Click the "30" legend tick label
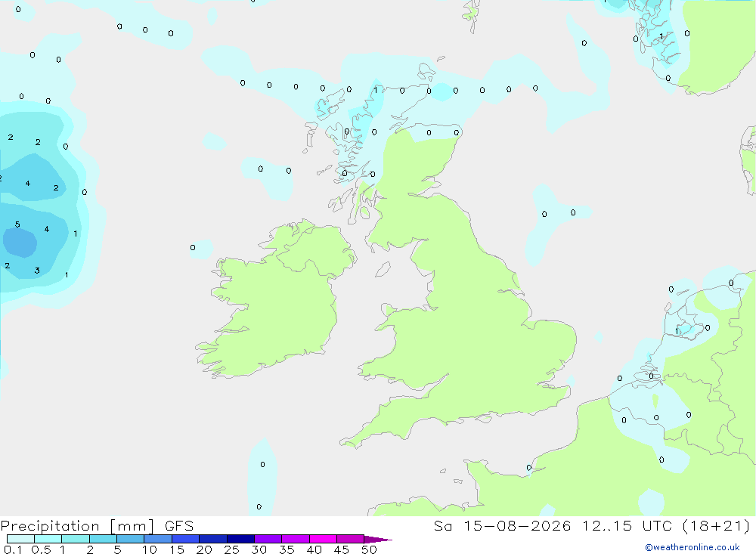Image resolution: width=756 pixels, height=554 pixels. coord(259,549)
